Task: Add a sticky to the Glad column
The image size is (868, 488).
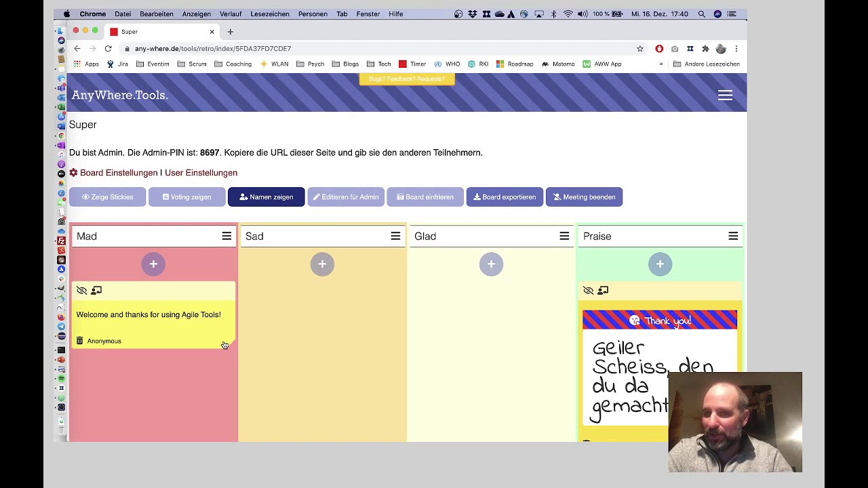Action: [x=491, y=264]
